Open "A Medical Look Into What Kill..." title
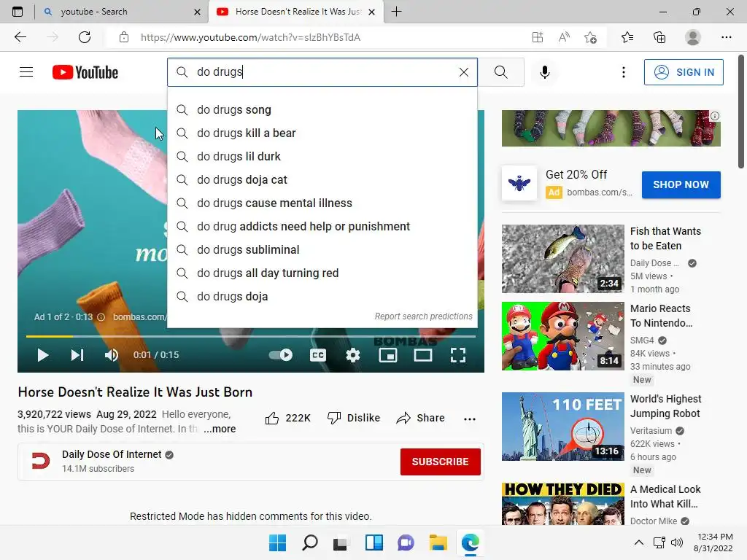The image size is (747, 560). coord(665,496)
